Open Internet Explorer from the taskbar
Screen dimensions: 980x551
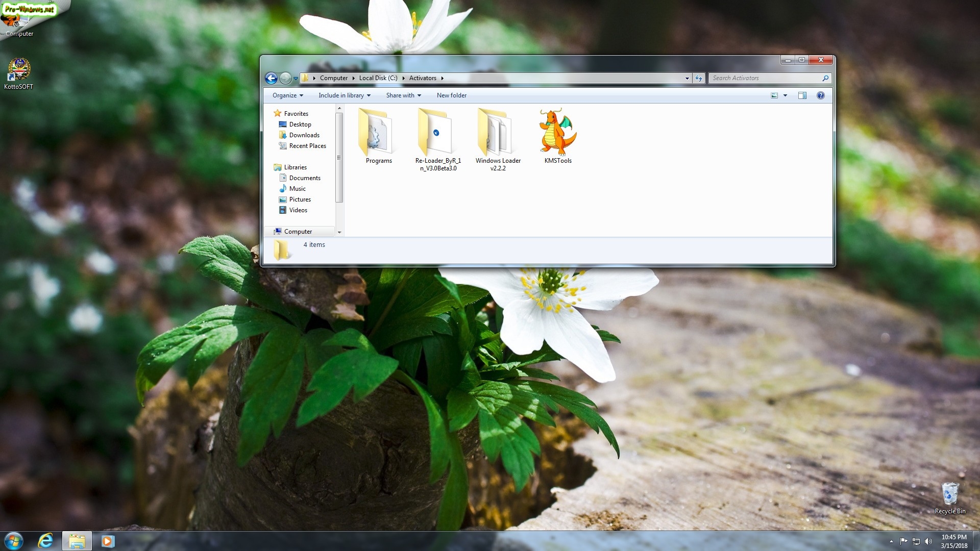[45, 541]
